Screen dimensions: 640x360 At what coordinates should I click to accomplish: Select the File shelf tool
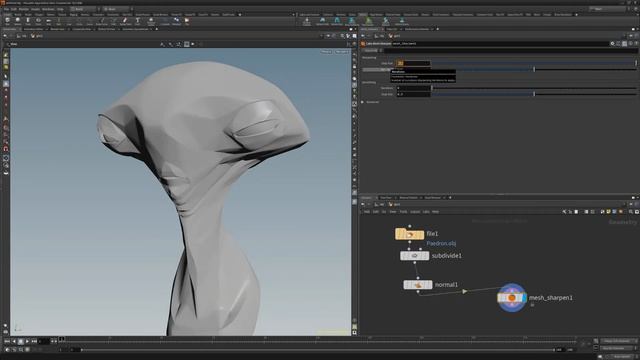[187, 20]
